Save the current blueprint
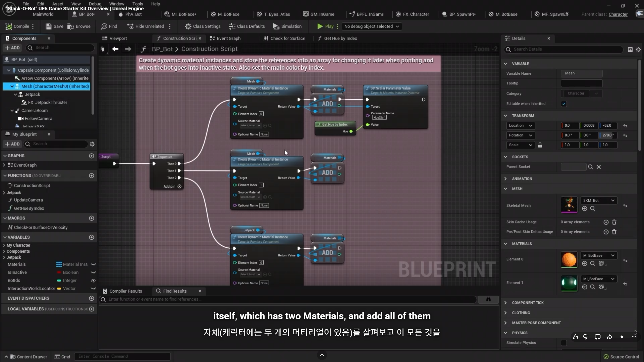 [54, 26]
